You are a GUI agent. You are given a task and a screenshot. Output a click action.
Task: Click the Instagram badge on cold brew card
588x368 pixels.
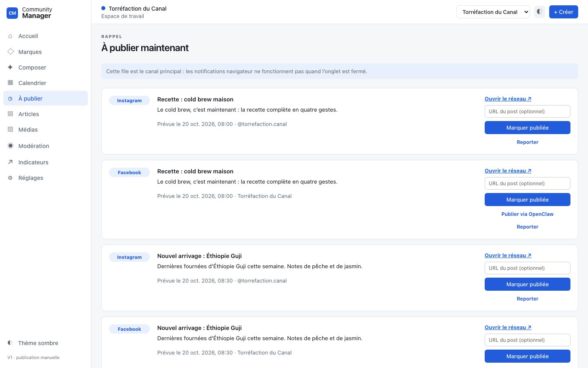point(129,101)
